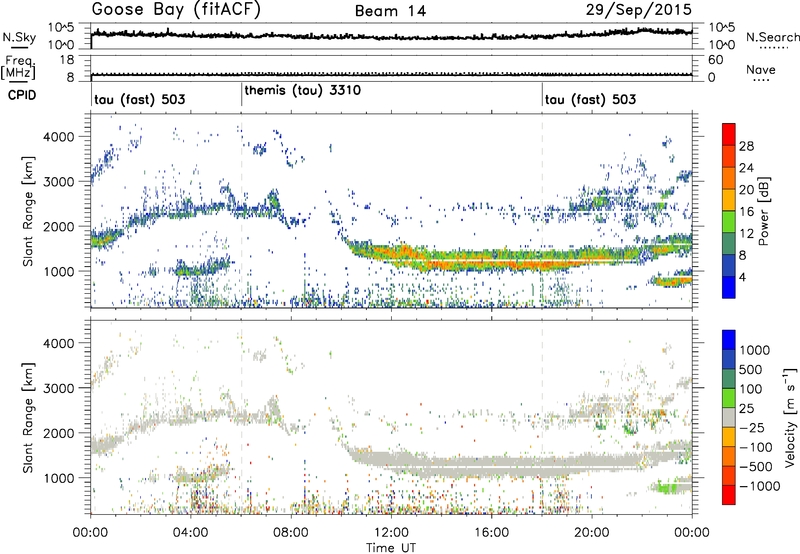
Task: Click the "3000" tick on the power panel
Action: pyautogui.click(x=58, y=182)
